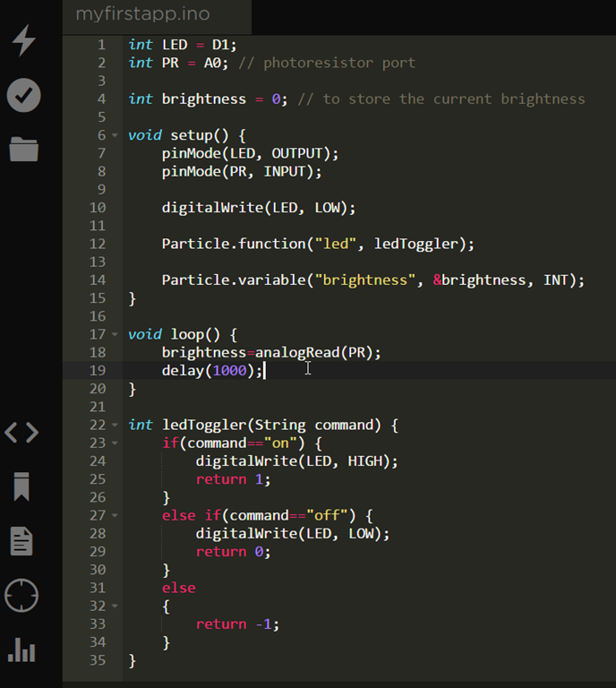Open Libraries with the bookmark icon
616x688 pixels.
click(21, 487)
